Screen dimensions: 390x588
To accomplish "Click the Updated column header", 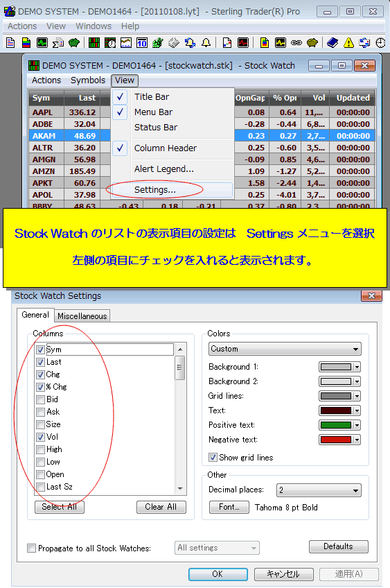I will pos(353,98).
